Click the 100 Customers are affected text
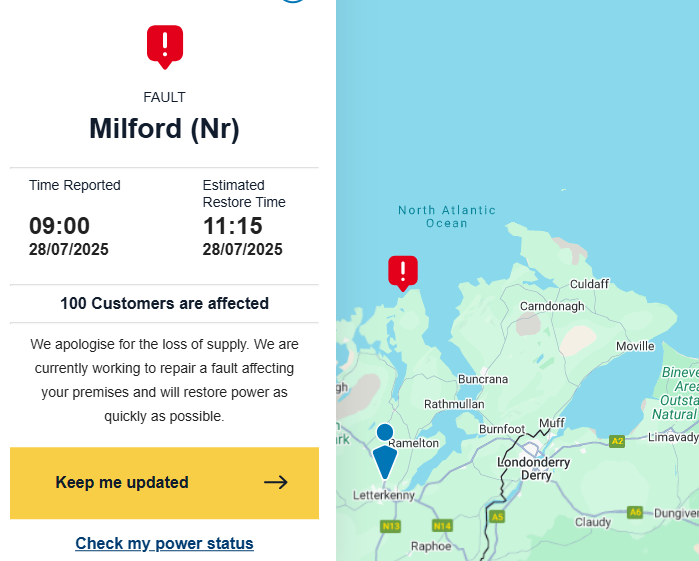The height and width of the screenshot is (561, 699). click(164, 303)
